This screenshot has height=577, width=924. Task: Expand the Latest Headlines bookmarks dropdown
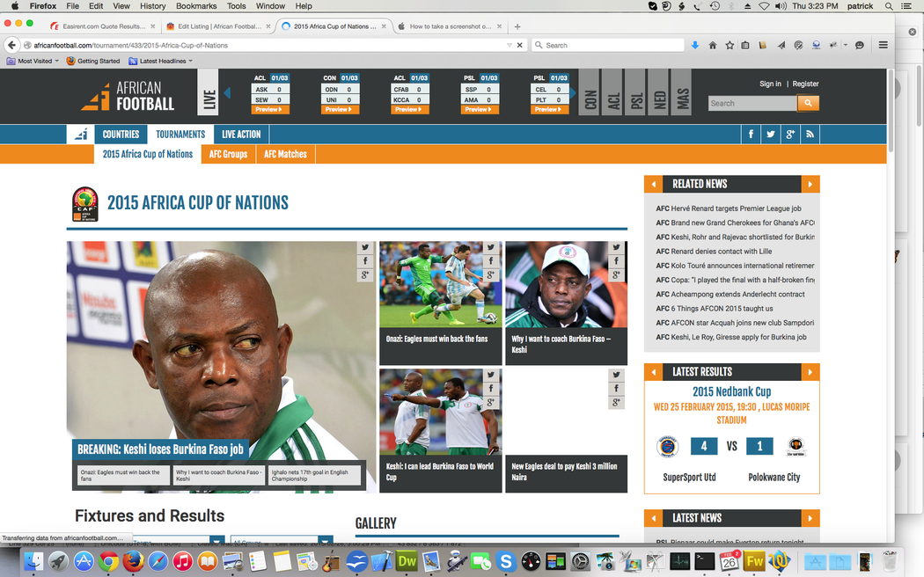tap(161, 61)
